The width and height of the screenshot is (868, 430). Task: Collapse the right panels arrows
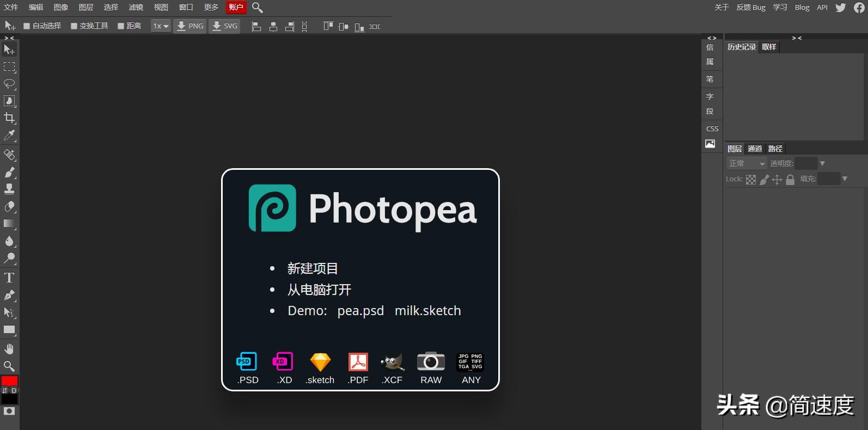(x=797, y=38)
